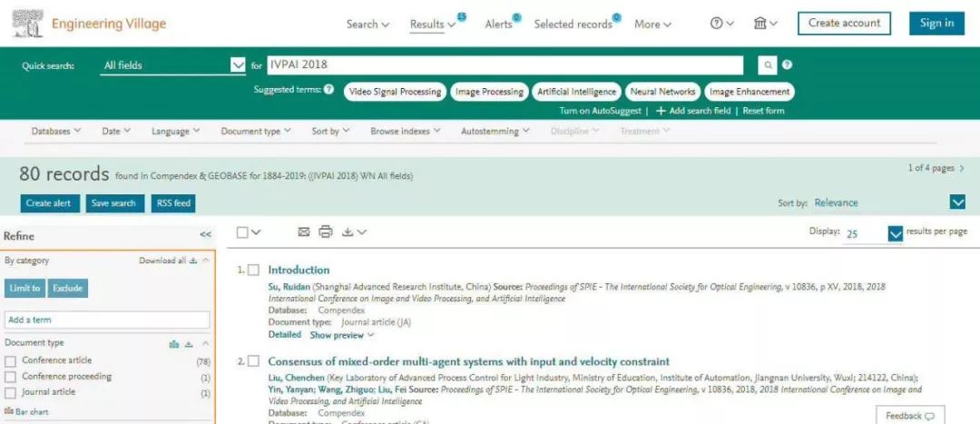Click Turn on AutoSuggest link
980x424 pixels.
(600, 111)
